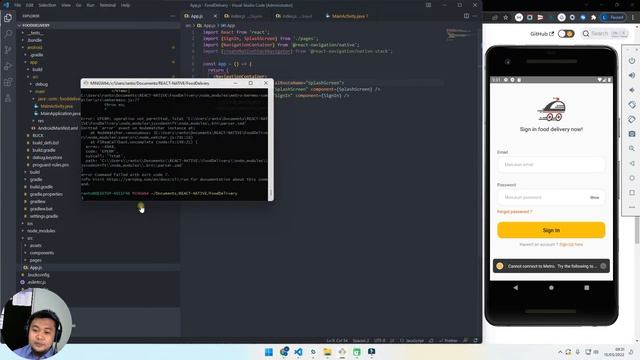Click the emulator zoom magnifier icon
640x360 pixels.
632,149
